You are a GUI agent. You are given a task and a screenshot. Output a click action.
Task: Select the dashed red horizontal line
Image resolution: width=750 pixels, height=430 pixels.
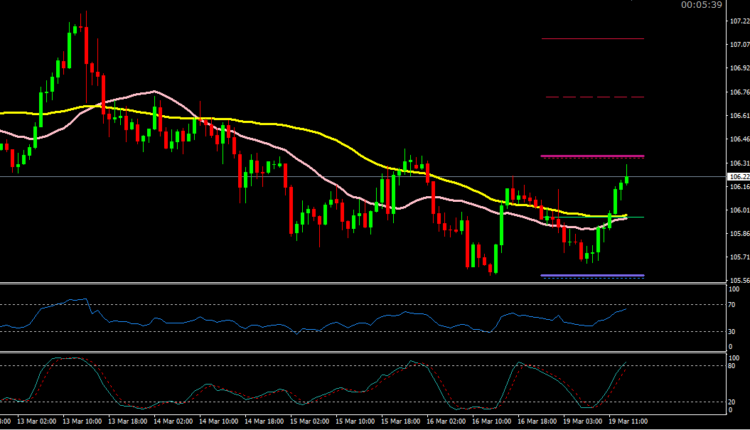pyautogui.click(x=591, y=97)
